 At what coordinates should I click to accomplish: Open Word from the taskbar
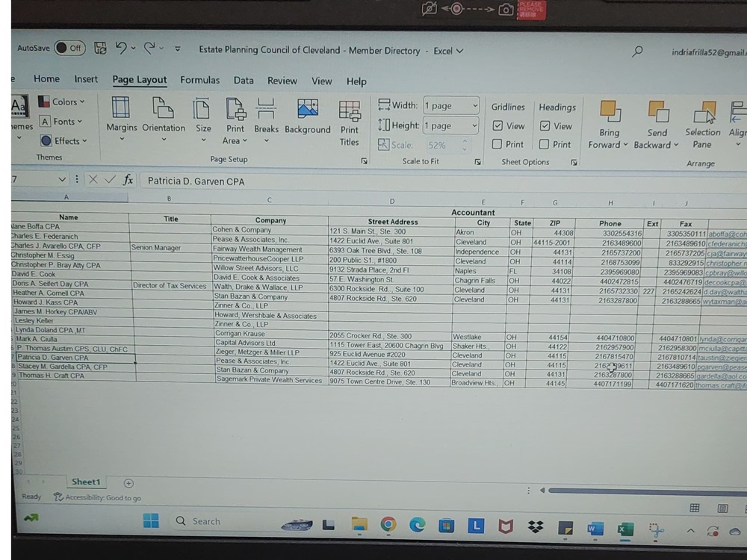[x=595, y=528]
